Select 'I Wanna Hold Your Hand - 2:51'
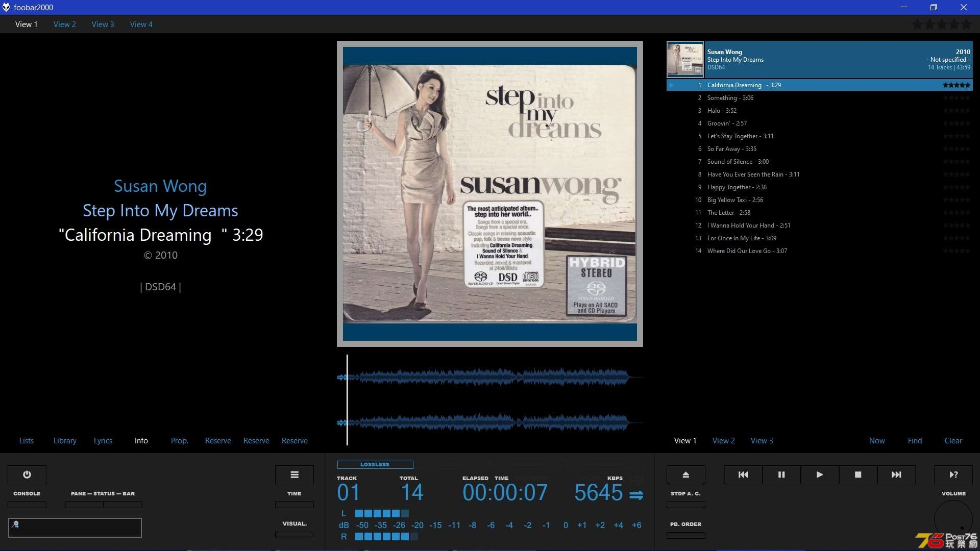 [x=820, y=226]
